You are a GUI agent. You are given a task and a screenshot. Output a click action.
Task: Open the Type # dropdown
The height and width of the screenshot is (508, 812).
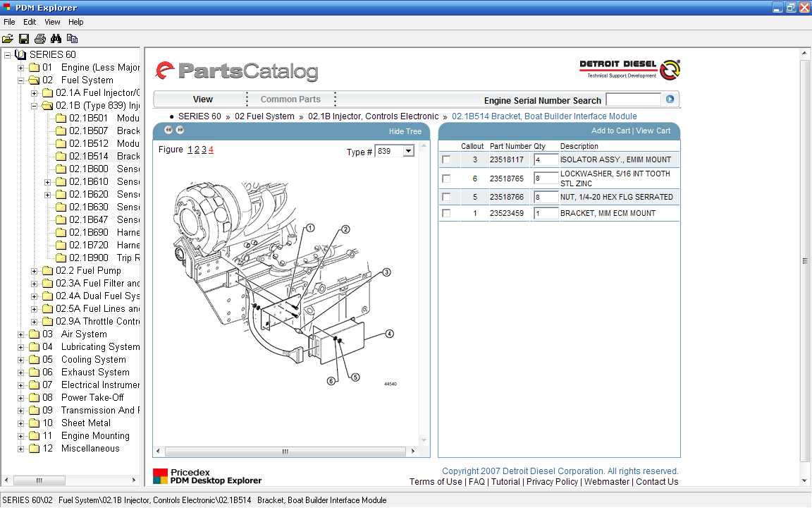tap(409, 152)
